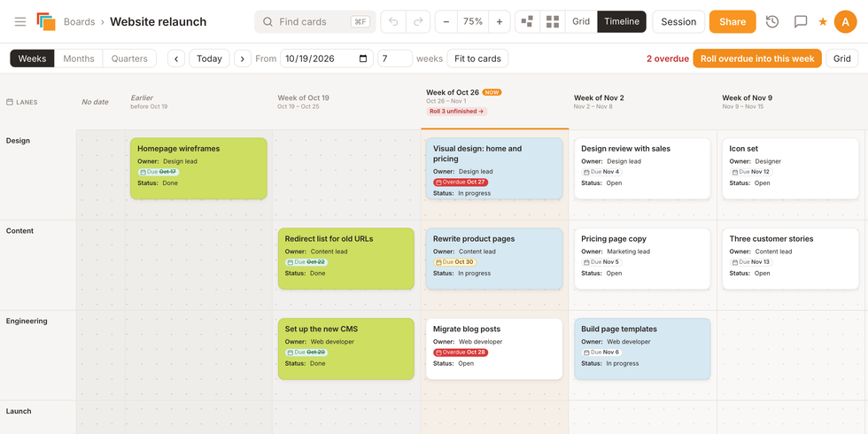Open the Pricing page copy card
Screen dimensions: 868x434
[642, 259]
